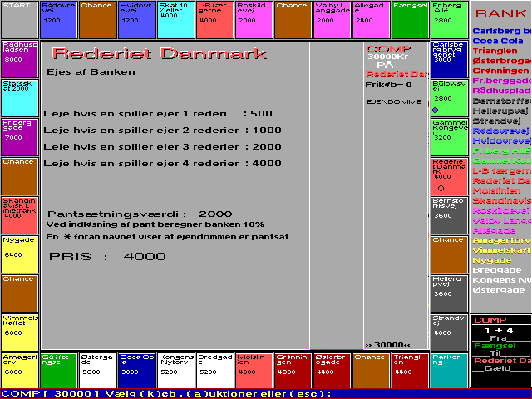
Task: Click Chance square between Østerbrogade and Trianglen
Action: pos(372,370)
